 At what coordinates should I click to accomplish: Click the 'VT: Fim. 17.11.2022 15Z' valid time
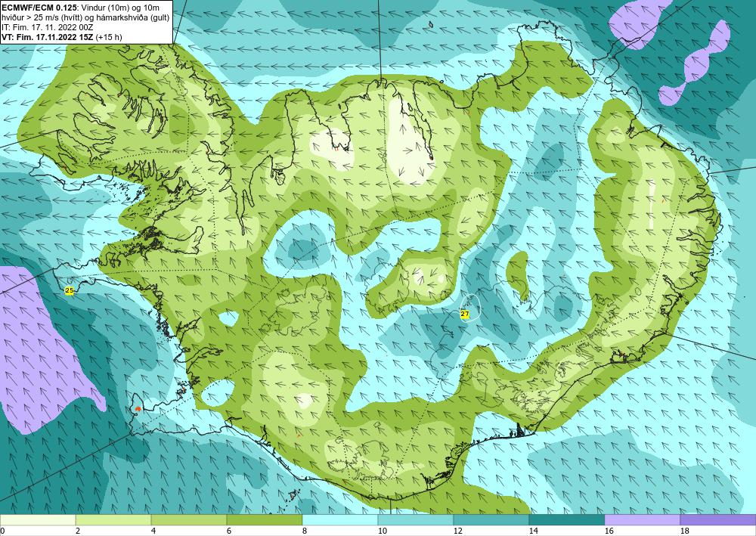[x=47, y=37]
